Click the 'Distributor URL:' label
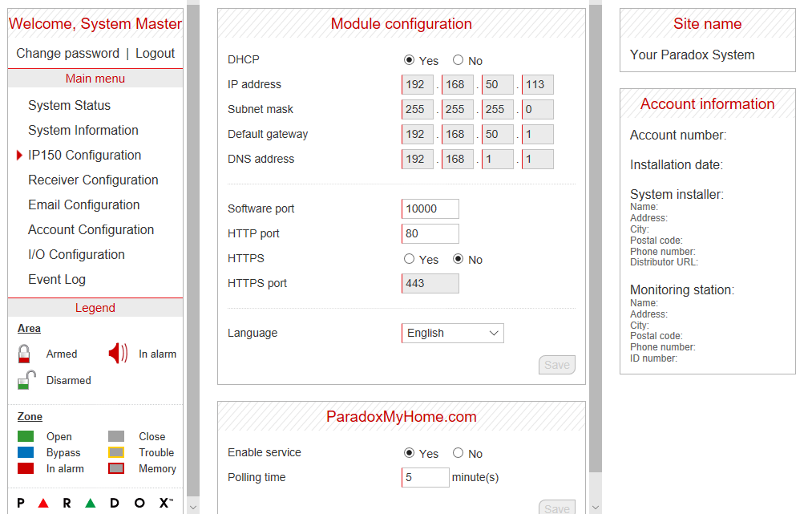 pos(664,262)
